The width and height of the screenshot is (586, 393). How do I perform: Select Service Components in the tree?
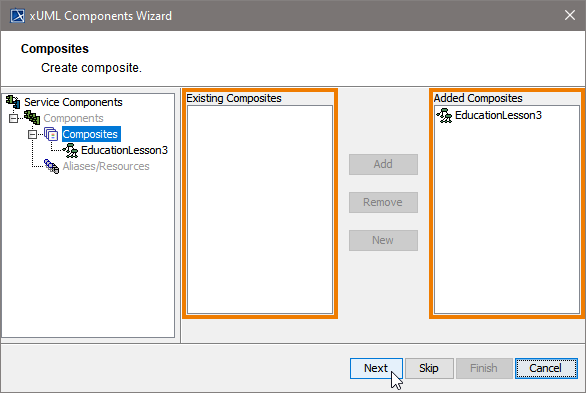coord(73,102)
